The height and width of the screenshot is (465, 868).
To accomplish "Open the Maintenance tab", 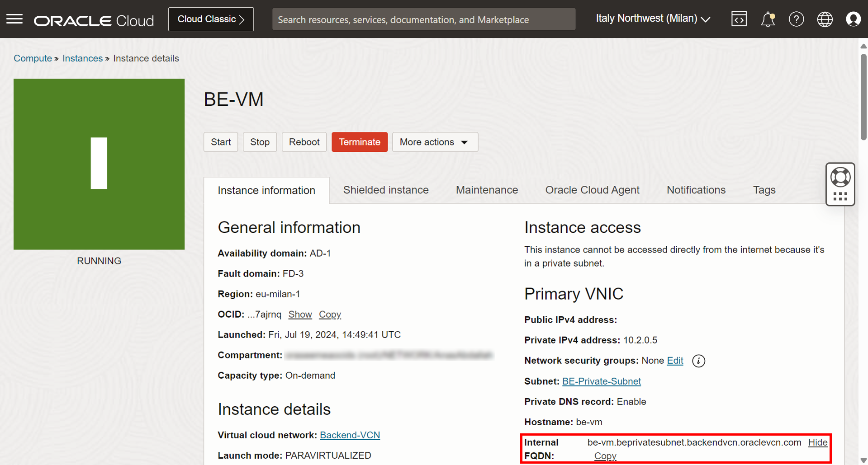I will (x=487, y=190).
